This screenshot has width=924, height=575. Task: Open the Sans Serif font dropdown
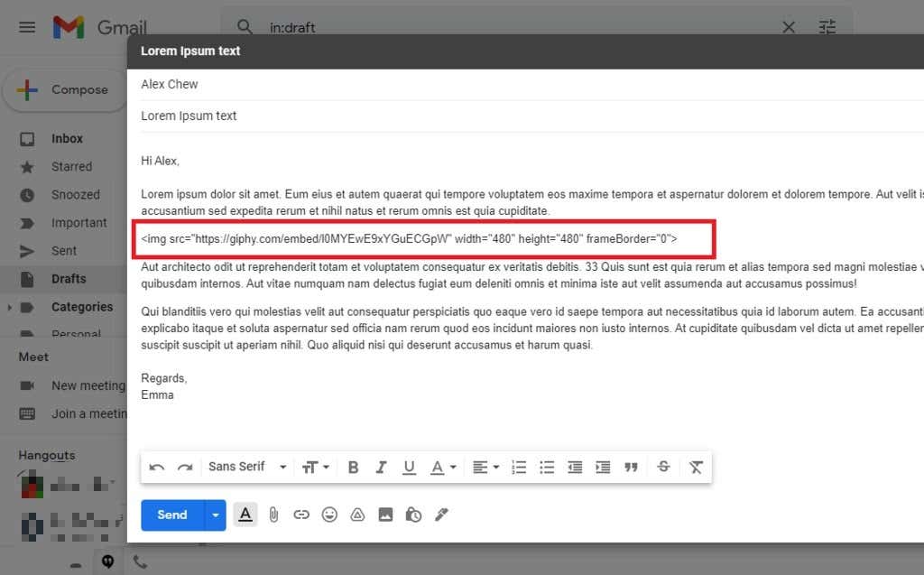click(x=246, y=467)
